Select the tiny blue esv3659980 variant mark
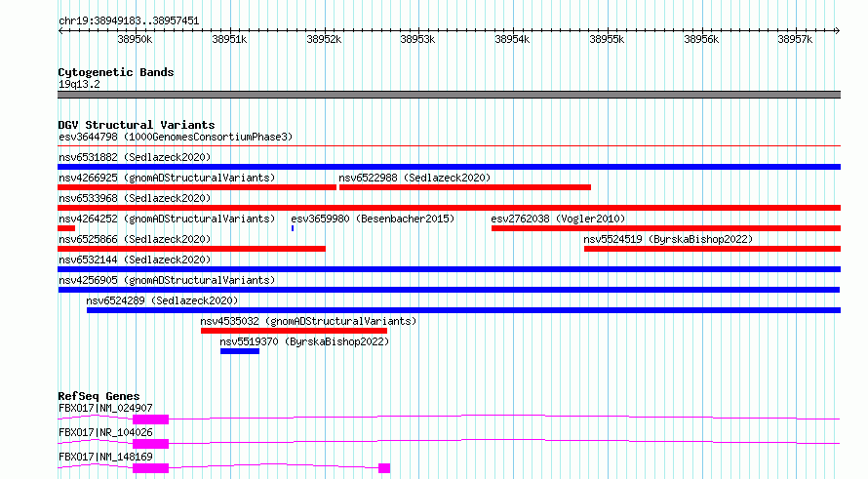Viewport: 868px width, 479px height. pos(293,228)
